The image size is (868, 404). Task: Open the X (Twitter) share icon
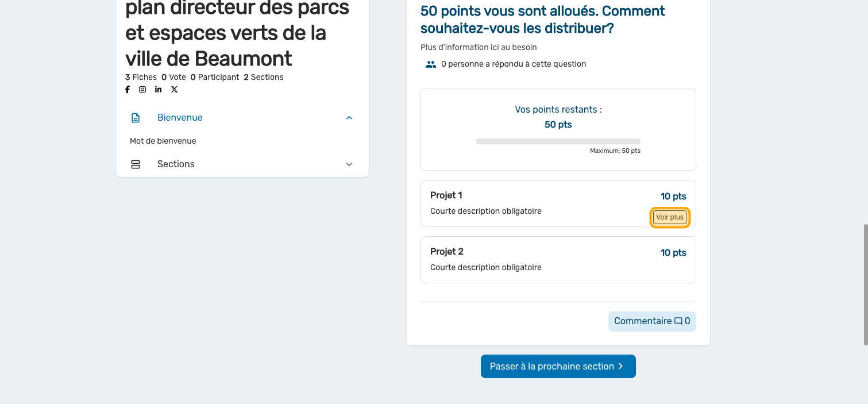pos(174,90)
